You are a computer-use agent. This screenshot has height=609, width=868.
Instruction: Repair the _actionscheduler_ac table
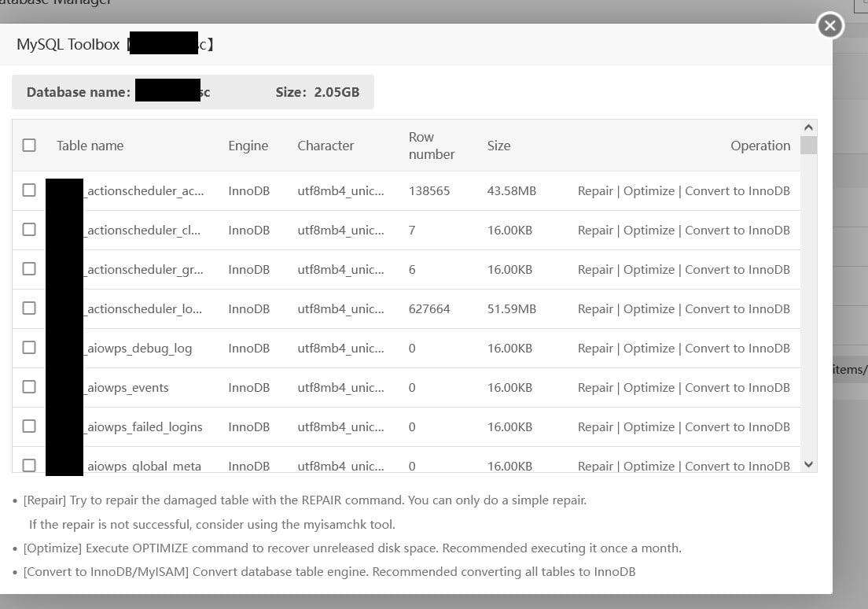pyautogui.click(x=595, y=190)
